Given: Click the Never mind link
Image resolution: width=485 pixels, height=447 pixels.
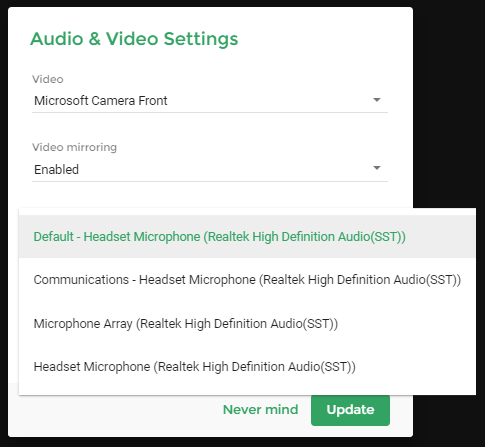Looking at the screenshot, I should [260, 410].
